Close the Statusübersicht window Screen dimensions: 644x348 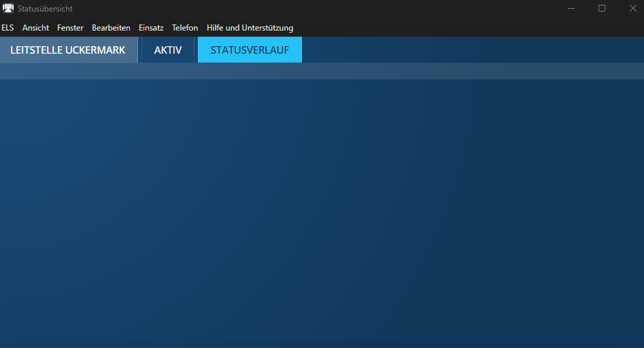632,8
